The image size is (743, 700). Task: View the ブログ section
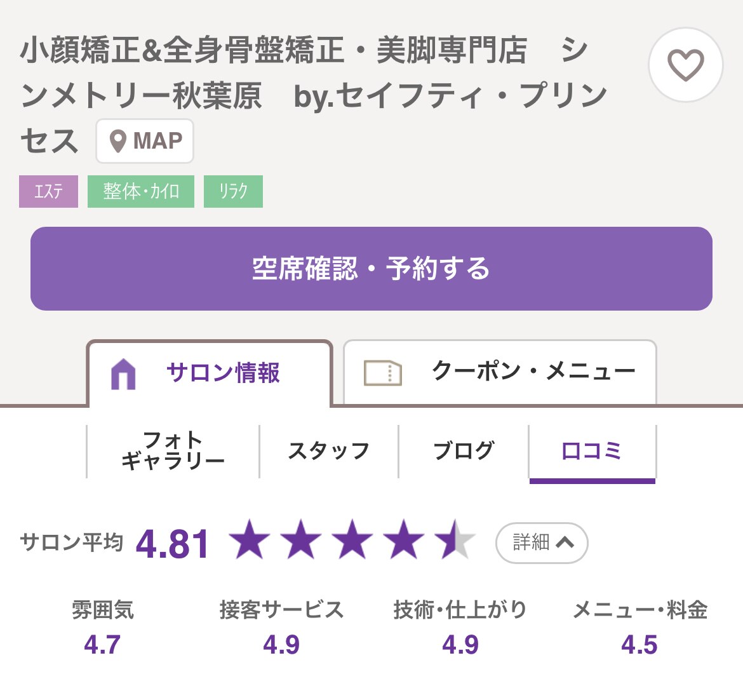[x=464, y=451]
